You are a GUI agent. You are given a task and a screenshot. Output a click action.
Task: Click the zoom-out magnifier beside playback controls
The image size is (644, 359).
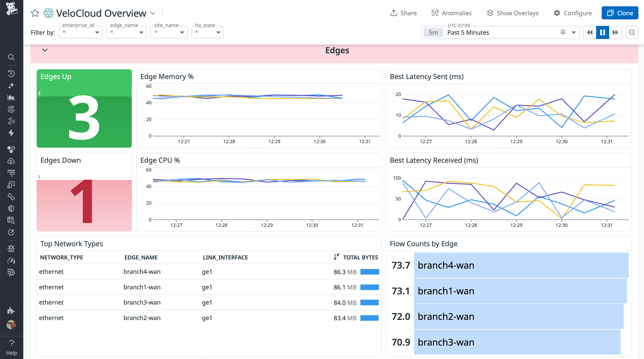tap(632, 32)
